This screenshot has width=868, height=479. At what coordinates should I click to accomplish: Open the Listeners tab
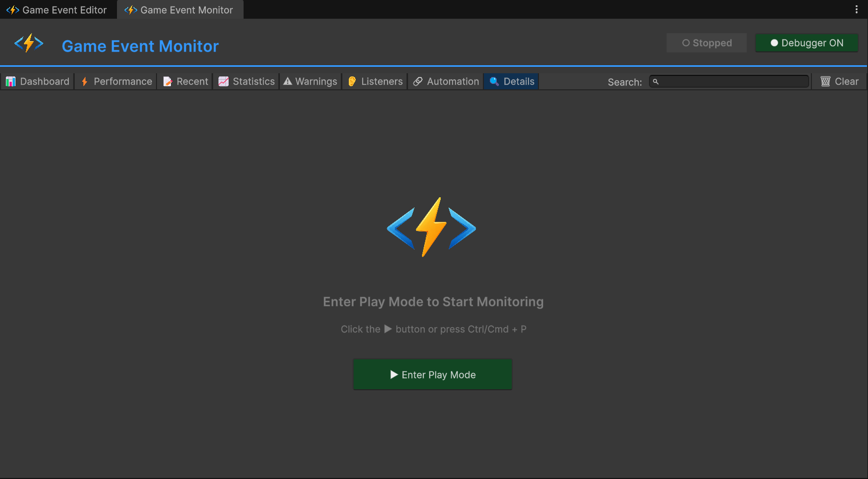[375, 81]
